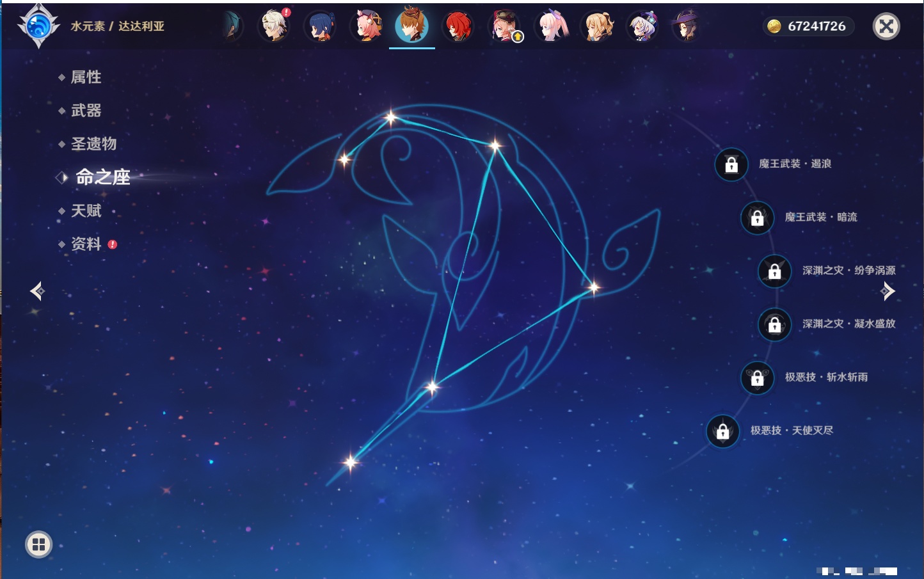924x579 pixels.
Task: Select the highlighted orange-haired 达达利亚 avatar
Action: tap(412, 26)
